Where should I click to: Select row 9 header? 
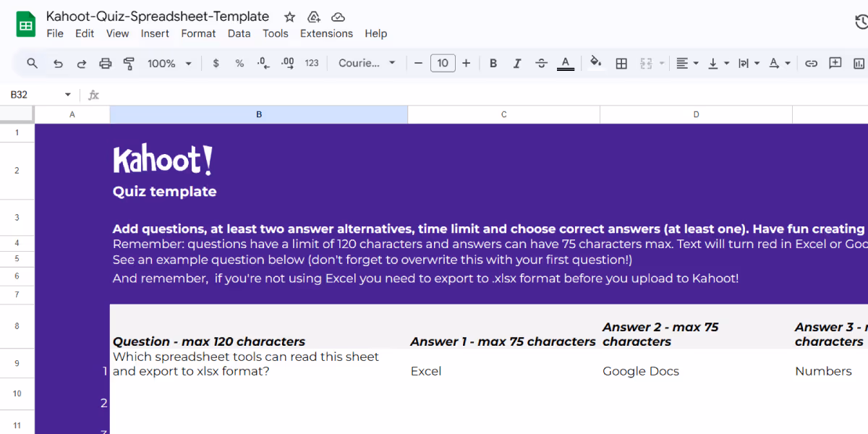click(17, 364)
